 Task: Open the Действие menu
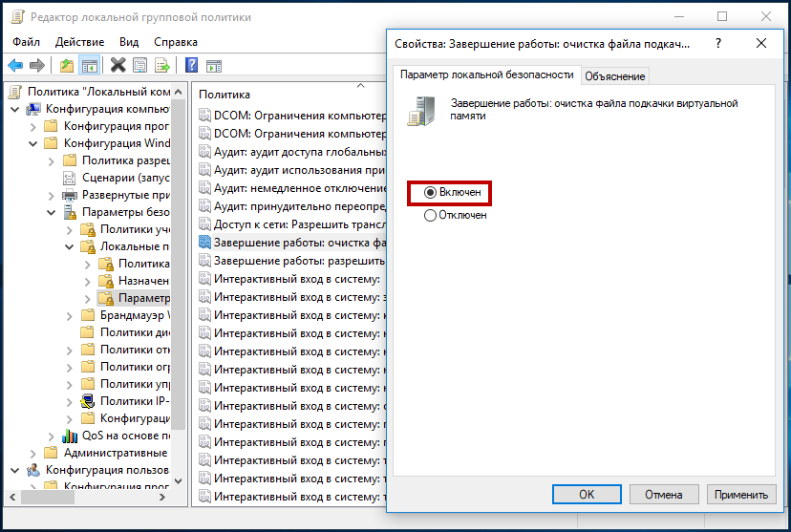coord(79,42)
